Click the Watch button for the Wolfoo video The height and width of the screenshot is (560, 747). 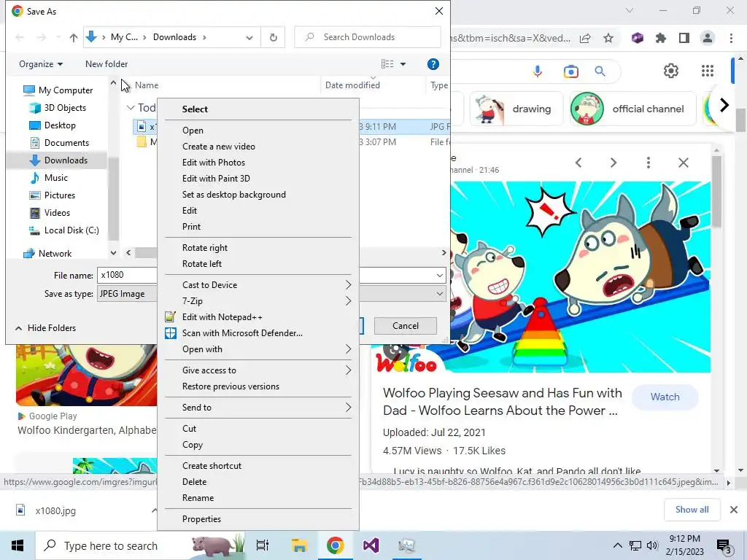[665, 397]
